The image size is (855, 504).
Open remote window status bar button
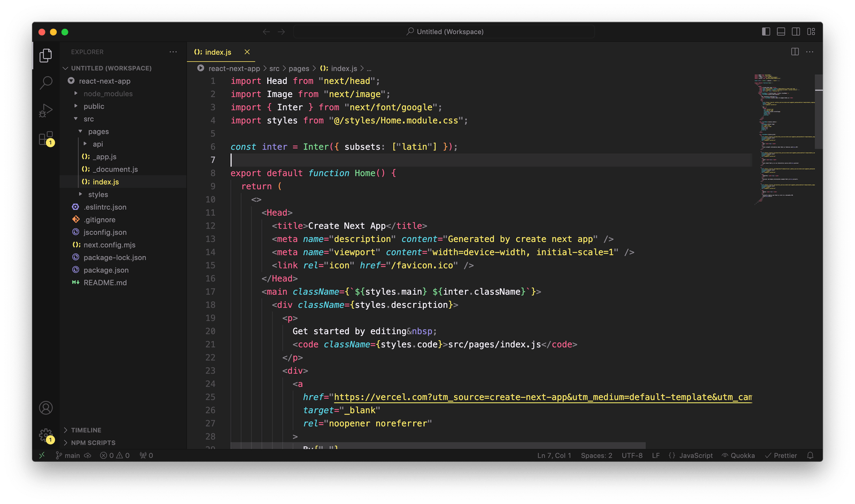42,455
